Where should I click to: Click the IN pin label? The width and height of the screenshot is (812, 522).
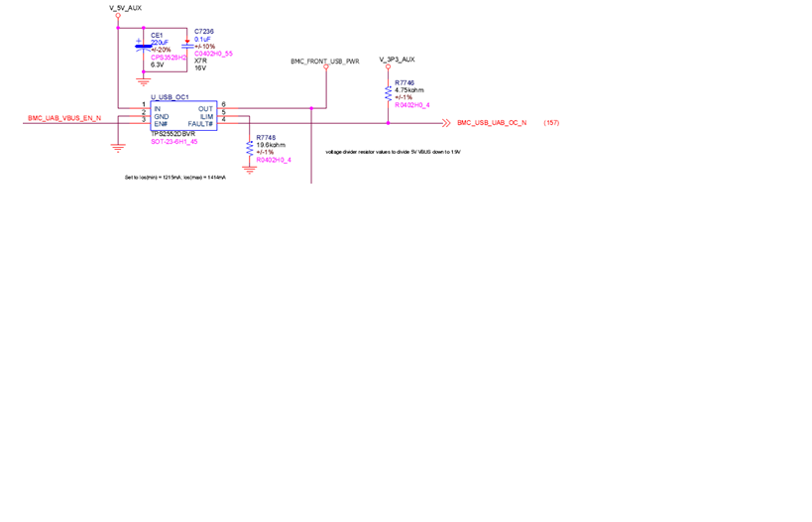click(158, 109)
